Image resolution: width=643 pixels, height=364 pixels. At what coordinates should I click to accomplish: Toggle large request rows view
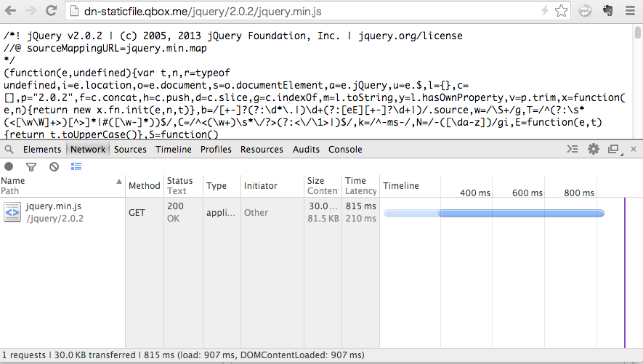[x=76, y=166]
